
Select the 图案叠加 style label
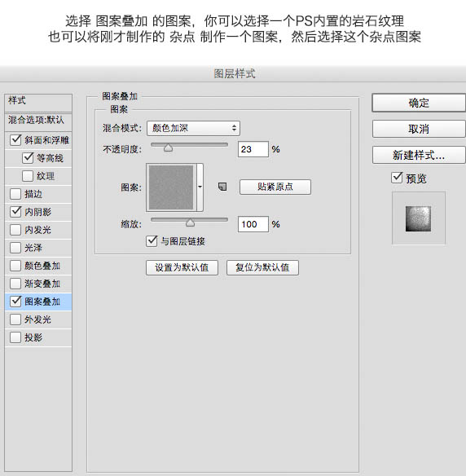click(x=42, y=301)
